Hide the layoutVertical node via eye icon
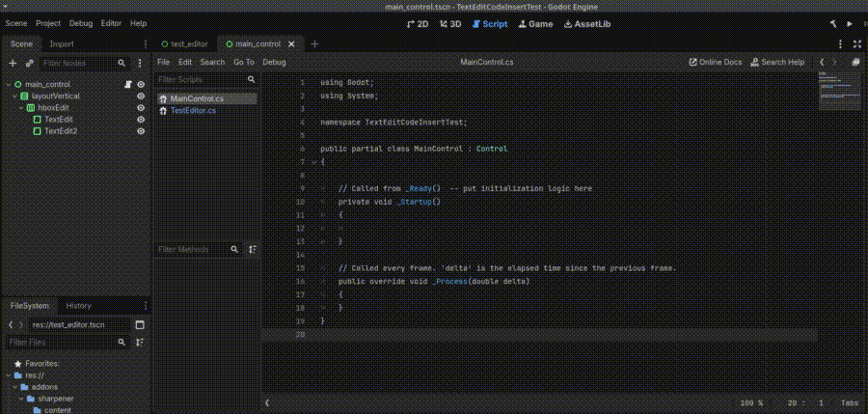Screen dimensions: 868x414 (x=141, y=97)
